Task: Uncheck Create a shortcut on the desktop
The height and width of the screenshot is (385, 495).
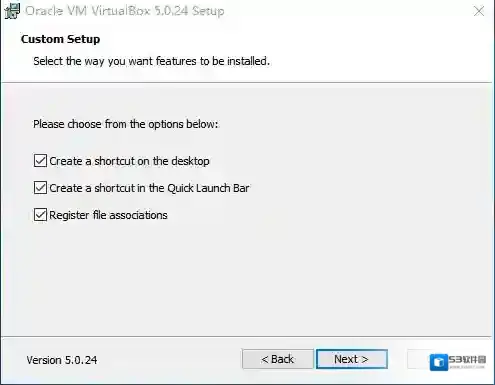Action: click(40, 161)
